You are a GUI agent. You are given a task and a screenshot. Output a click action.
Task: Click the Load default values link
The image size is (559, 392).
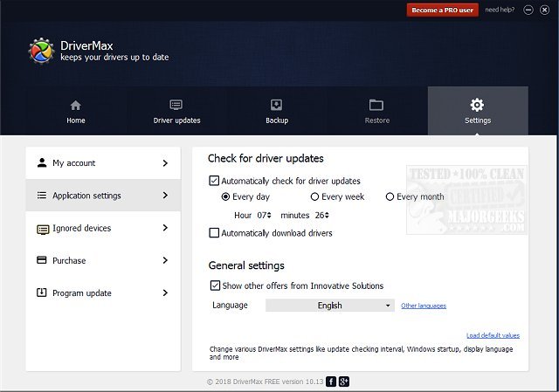pyautogui.click(x=493, y=335)
